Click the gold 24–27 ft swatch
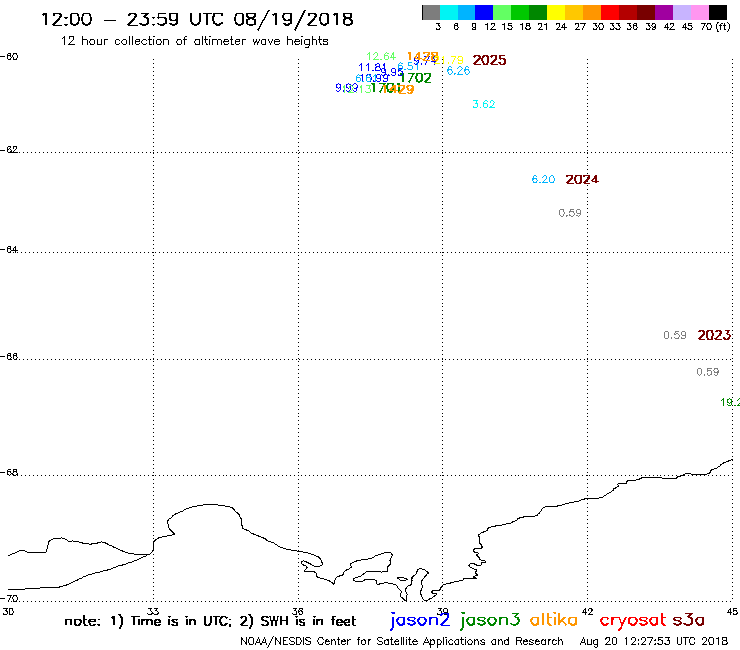The height and width of the screenshot is (650, 740). click(574, 12)
